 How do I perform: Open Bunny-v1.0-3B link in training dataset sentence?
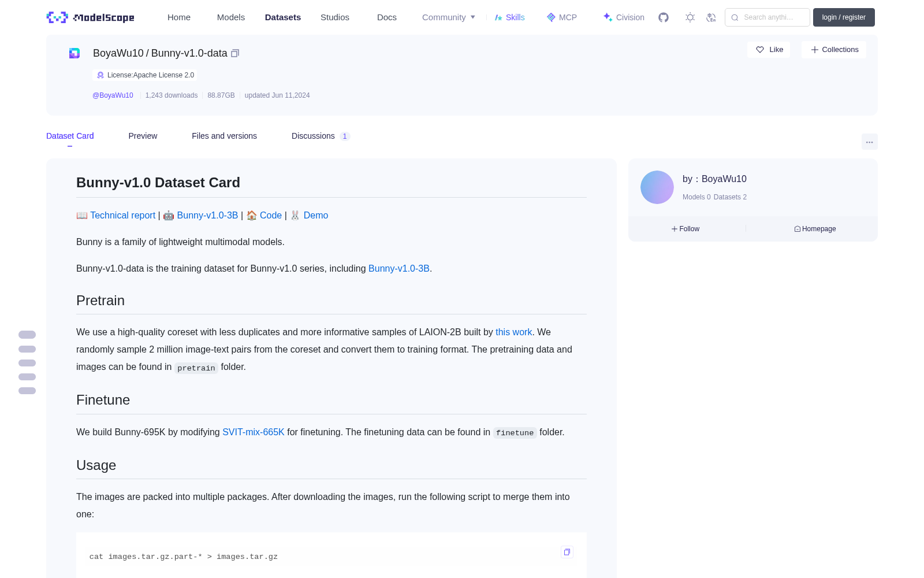(x=399, y=268)
